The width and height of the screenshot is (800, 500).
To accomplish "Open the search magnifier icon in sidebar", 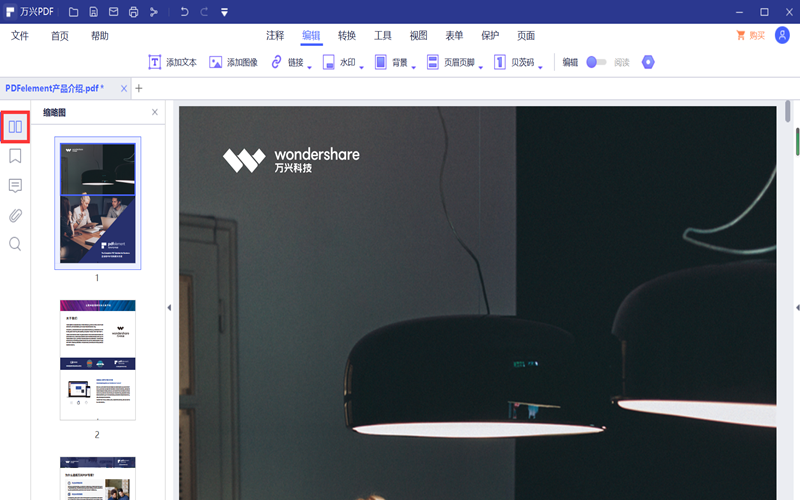I will [15, 244].
